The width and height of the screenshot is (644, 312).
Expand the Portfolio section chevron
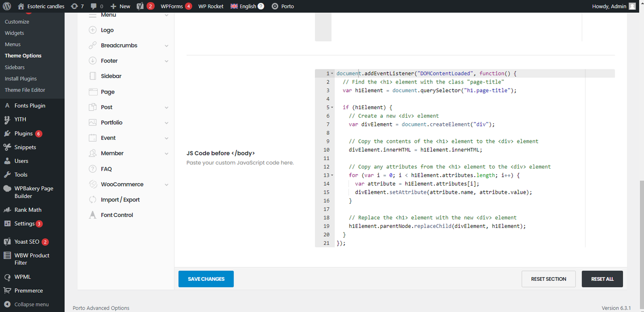pyautogui.click(x=167, y=123)
